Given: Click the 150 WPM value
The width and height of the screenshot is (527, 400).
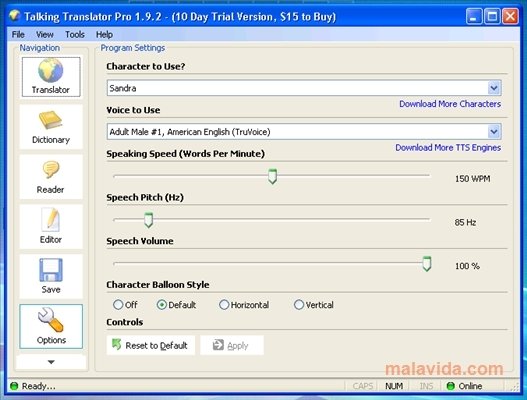Looking at the screenshot, I should (473, 179).
